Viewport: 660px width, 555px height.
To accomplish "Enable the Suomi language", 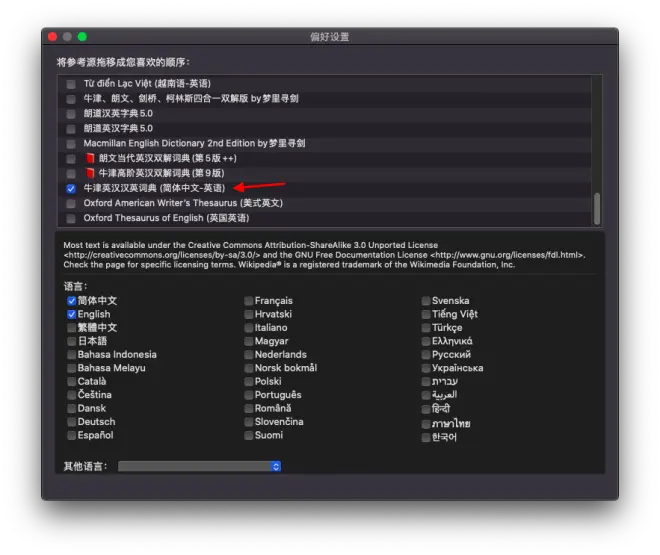I will pyautogui.click(x=249, y=436).
